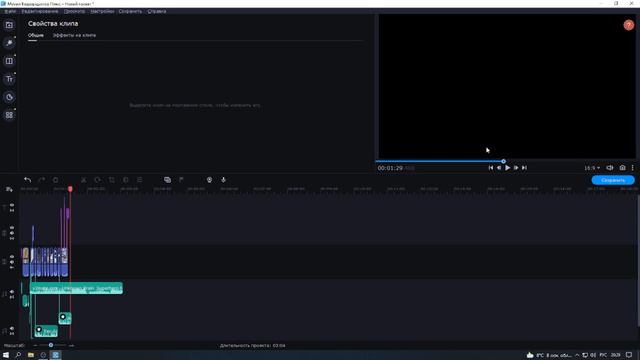Select the long green music clip
Viewport: 640px width, 360px height.
pos(76,288)
